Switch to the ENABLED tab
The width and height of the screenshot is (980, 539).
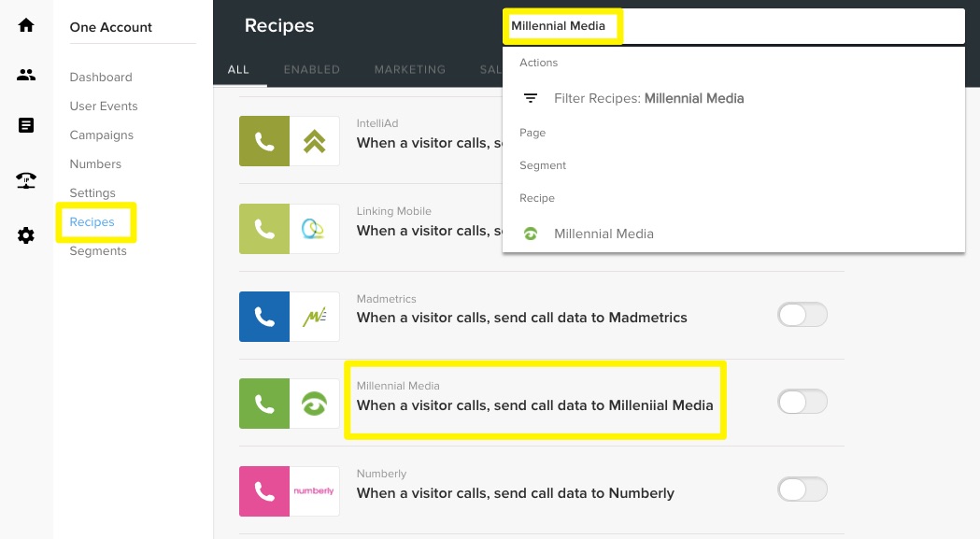click(x=312, y=69)
